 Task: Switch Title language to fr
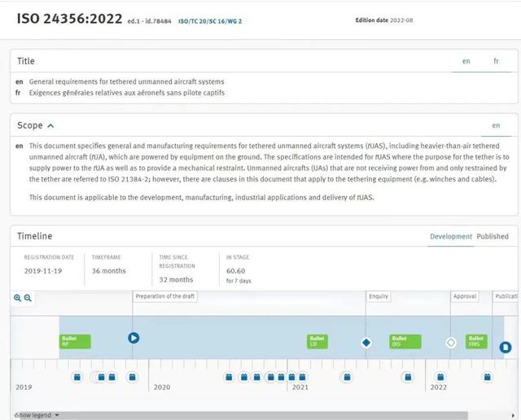(496, 61)
